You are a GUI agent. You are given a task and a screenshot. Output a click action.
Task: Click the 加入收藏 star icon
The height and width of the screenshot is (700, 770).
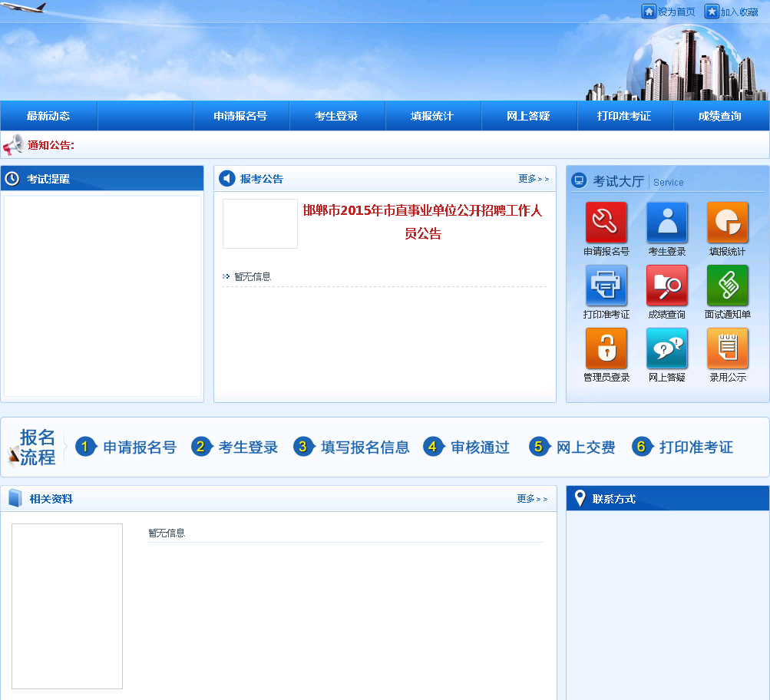(x=712, y=12)
